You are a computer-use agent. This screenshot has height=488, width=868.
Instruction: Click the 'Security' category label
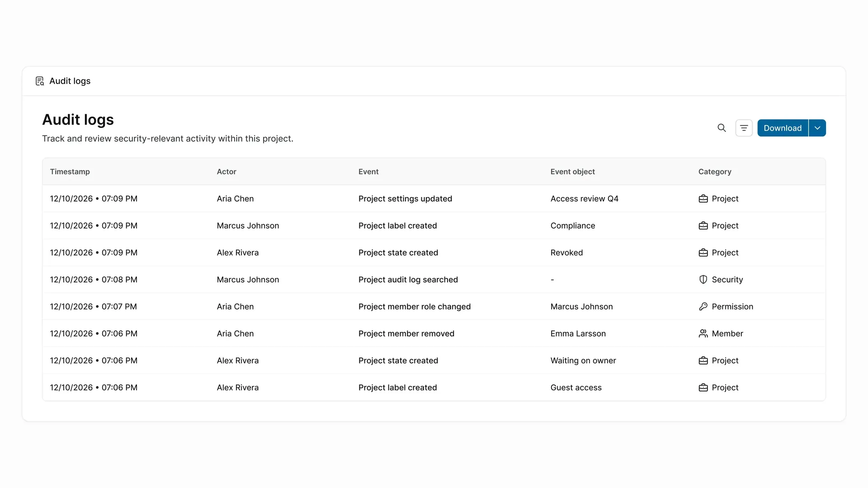click(x=727, y=280)
